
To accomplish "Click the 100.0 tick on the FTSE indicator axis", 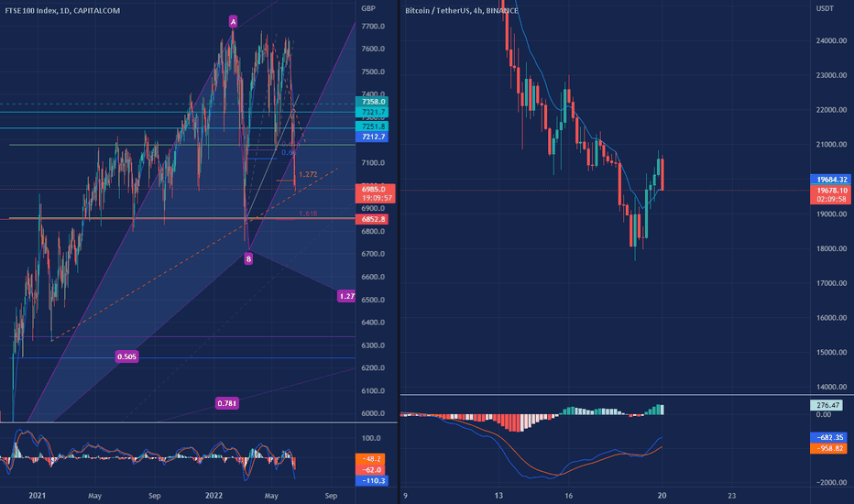I will [x=371, y=438].
